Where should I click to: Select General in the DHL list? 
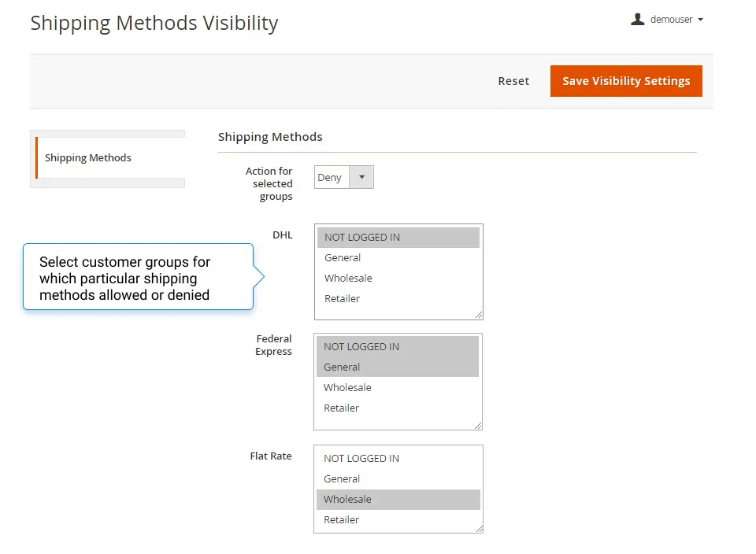pyautogui.click(x=398, y=258)
